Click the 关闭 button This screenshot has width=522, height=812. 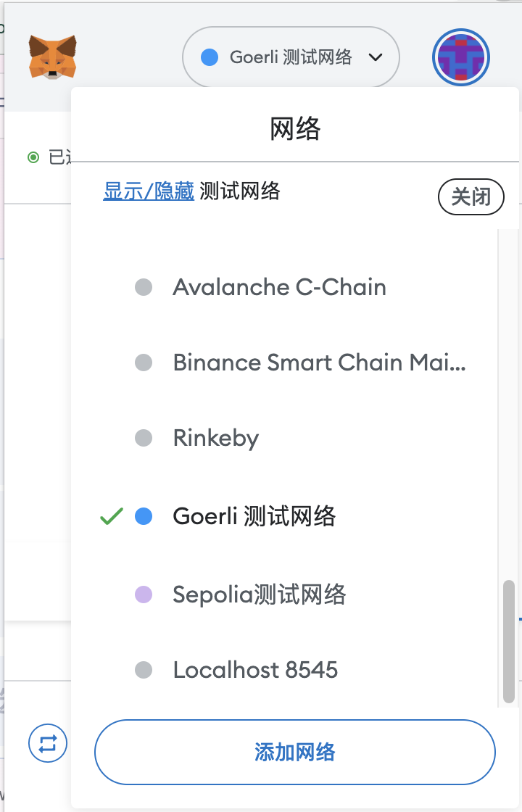[471, 196]
